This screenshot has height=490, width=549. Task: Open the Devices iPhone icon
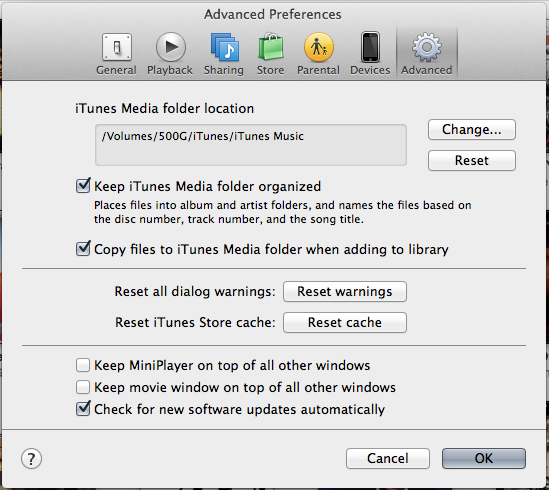(370, 47)
